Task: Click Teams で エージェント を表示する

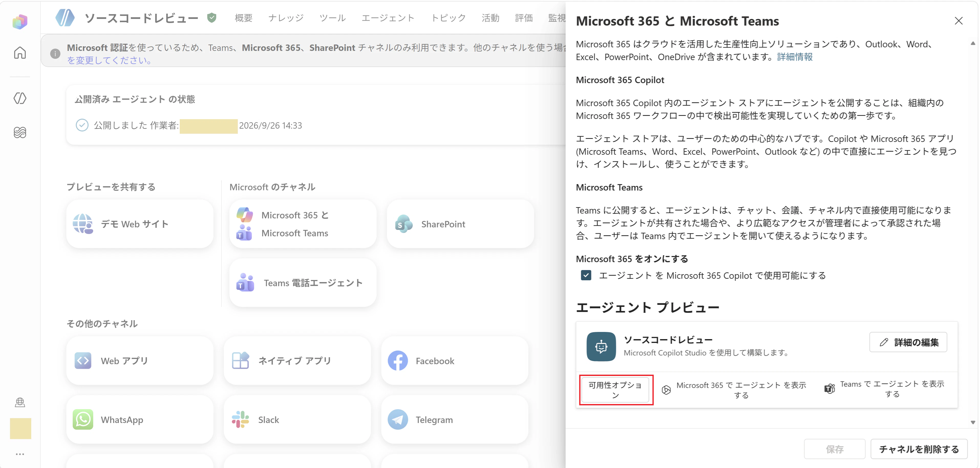Action: click(x=884, y=389)
